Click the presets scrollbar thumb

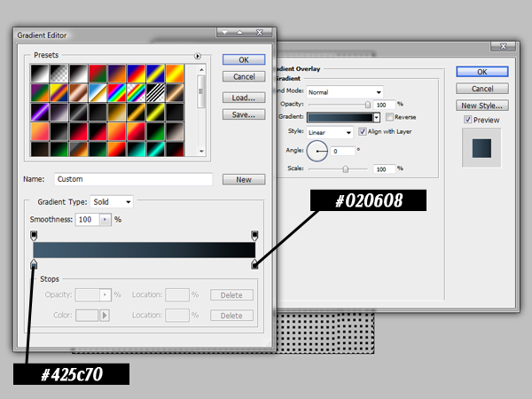[x=201, y=91]
